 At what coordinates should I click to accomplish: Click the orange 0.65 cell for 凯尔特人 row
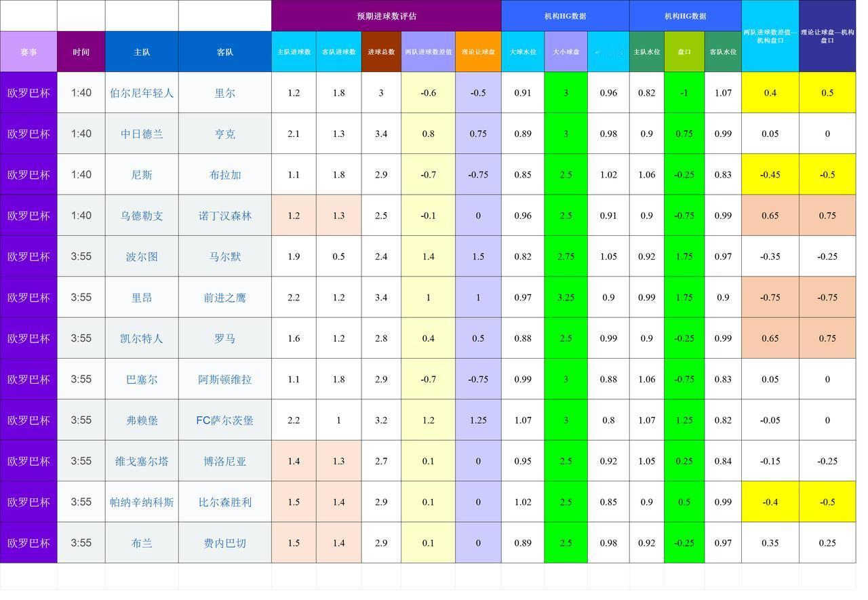click(770, 338)
